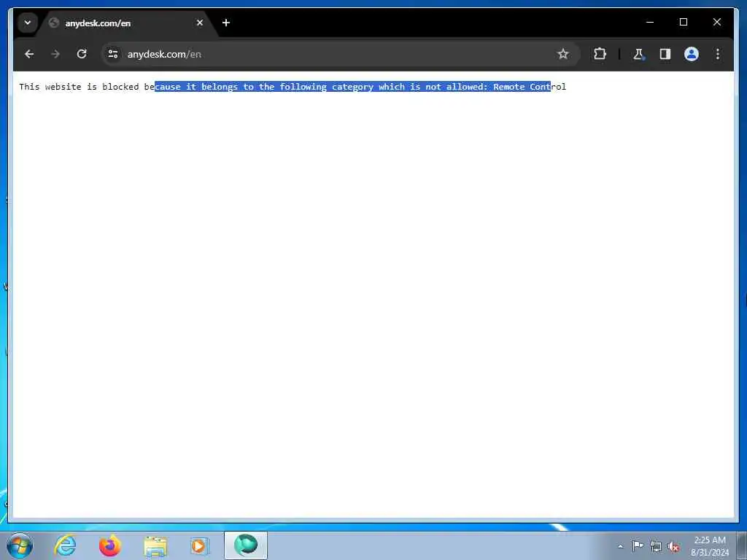Open Windows Media Player from taskbar
Screen dimensions: 747x560
tap(199, 545)
